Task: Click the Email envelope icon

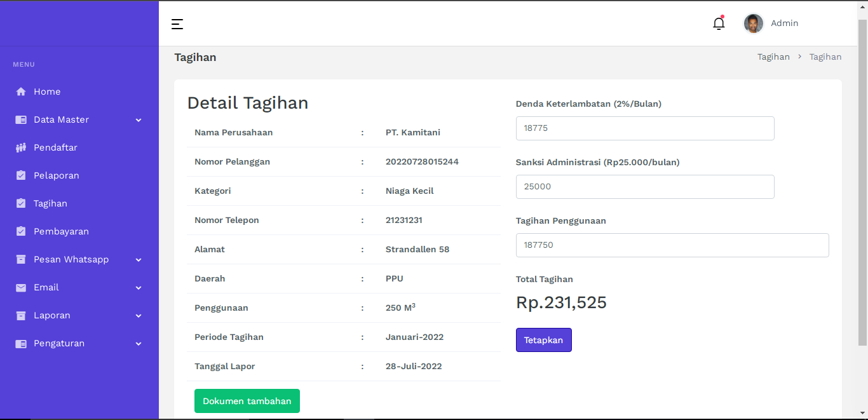Action: 21,287
